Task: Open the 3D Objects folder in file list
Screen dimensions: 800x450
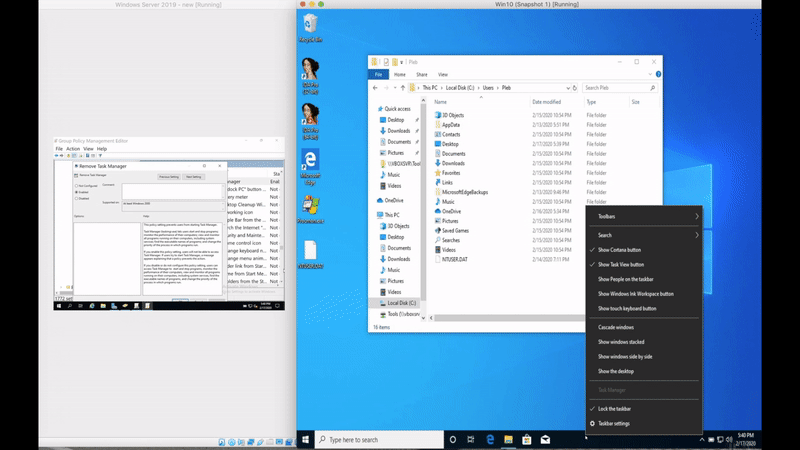Action: click(449, 115)
